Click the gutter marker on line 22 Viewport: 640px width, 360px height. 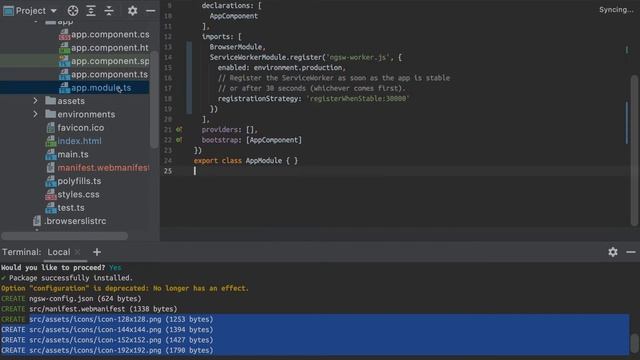(x=179, y=140)
